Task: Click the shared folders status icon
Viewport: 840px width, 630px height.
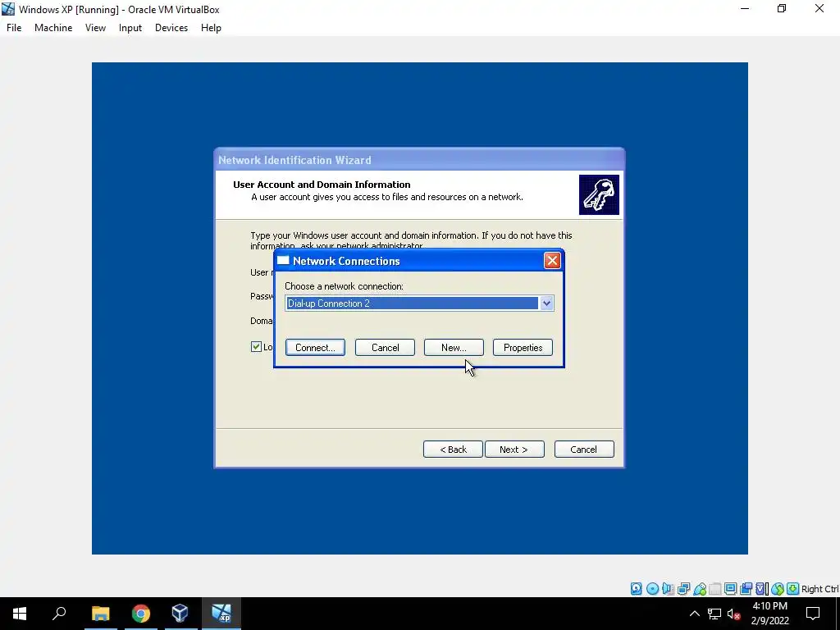Action: click(x=714, y=589)
